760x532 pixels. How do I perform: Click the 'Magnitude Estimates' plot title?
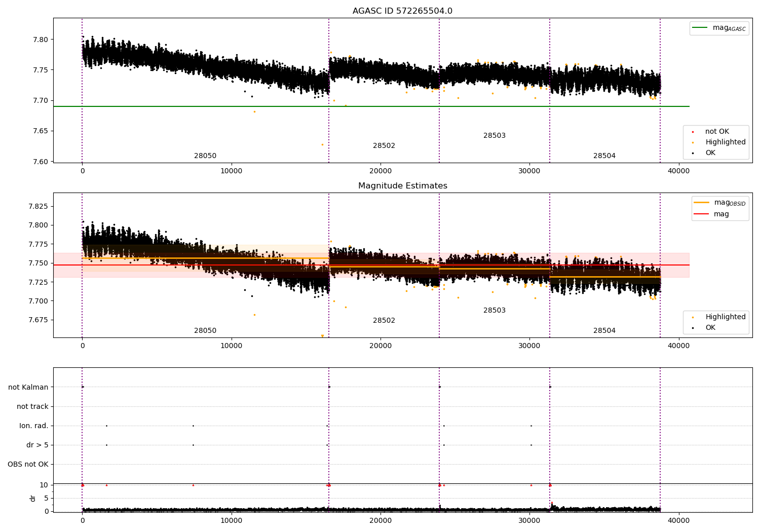402,186
